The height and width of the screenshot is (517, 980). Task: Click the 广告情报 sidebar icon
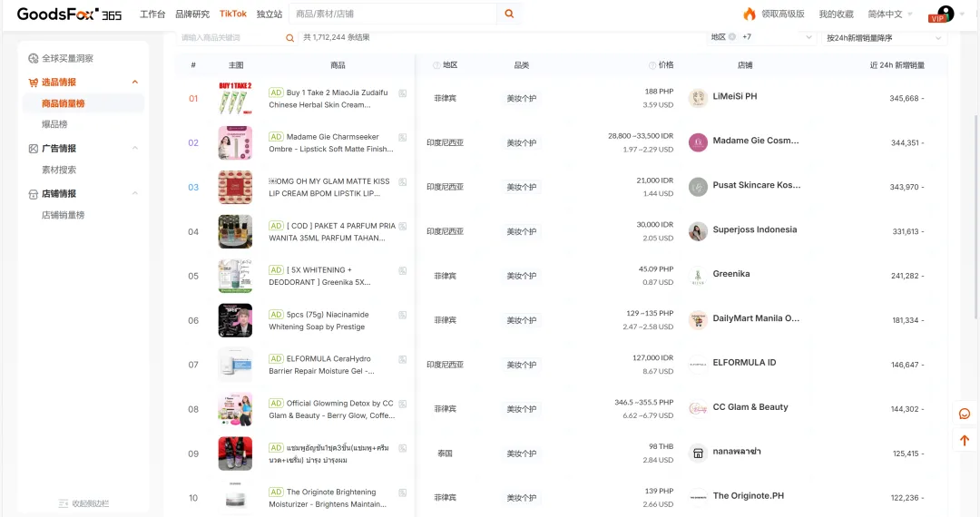34,149
